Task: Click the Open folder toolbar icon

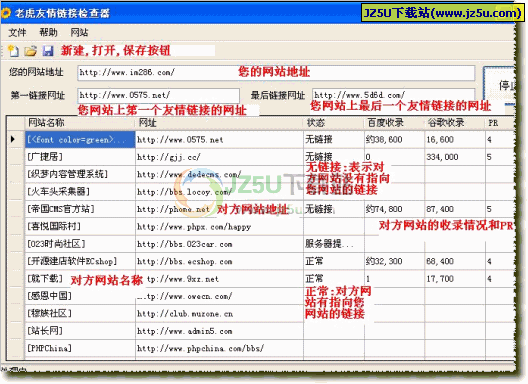Action: pos(30,51)
